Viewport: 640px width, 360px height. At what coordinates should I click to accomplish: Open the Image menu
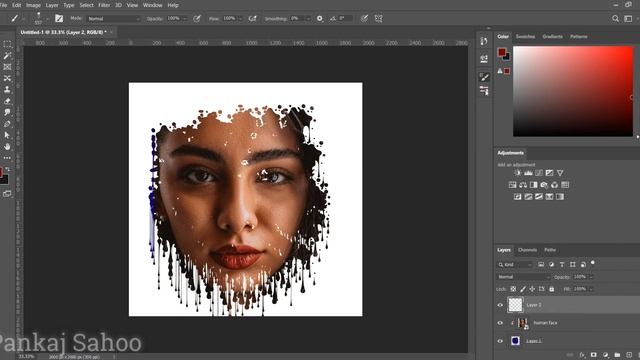33,5
